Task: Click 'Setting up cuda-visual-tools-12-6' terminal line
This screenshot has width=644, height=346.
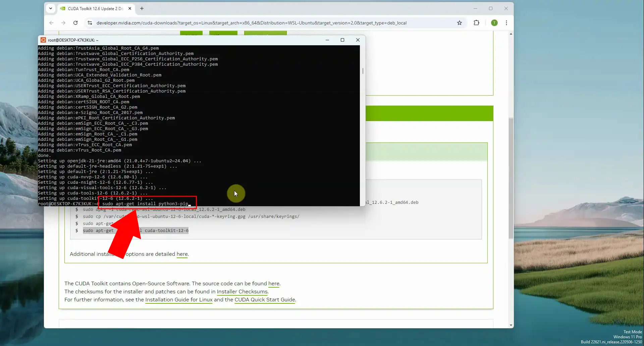Action: click(102, 188)
